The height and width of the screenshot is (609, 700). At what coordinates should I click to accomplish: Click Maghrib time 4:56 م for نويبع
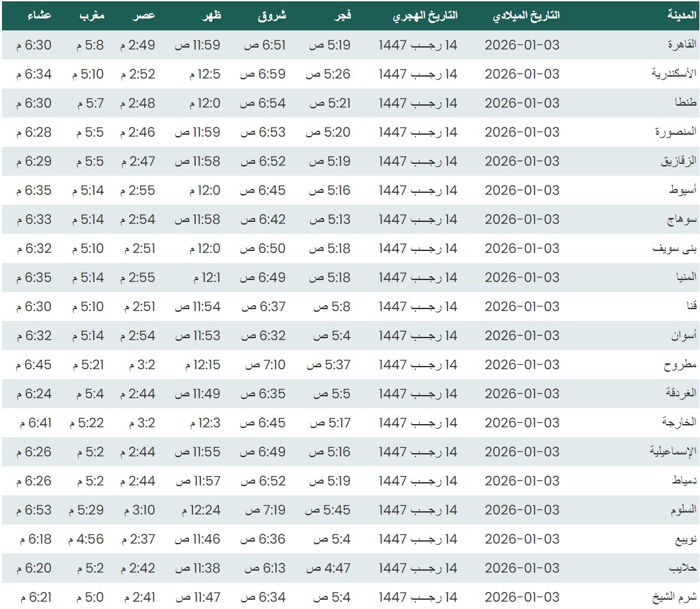pos(84,539)
